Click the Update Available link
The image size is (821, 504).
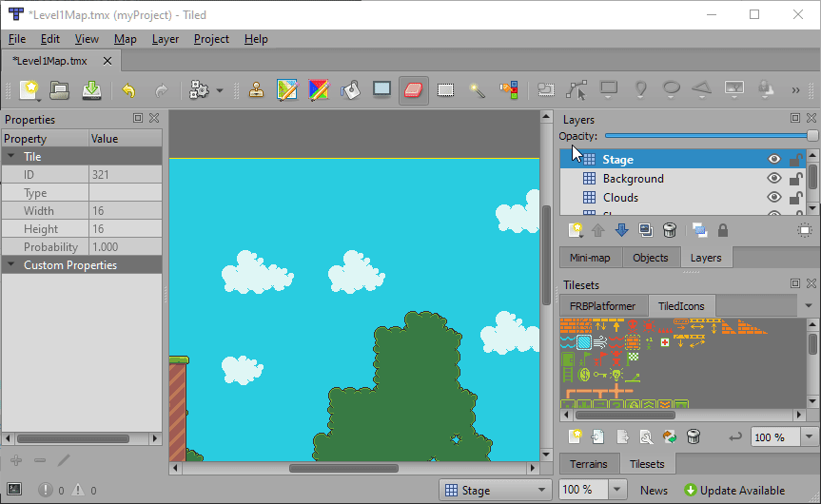coord(733,491)
